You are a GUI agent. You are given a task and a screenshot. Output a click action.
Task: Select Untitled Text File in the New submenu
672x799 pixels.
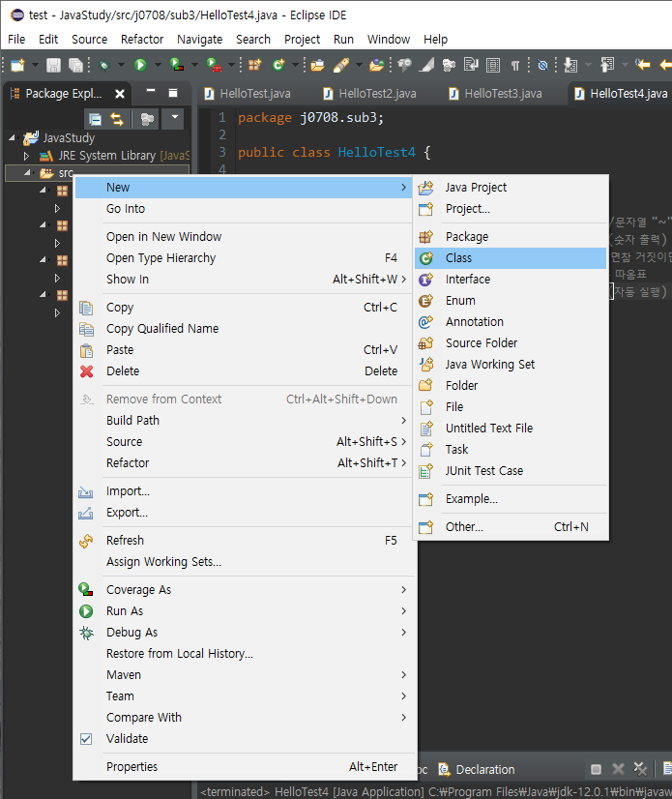point(511,429)
